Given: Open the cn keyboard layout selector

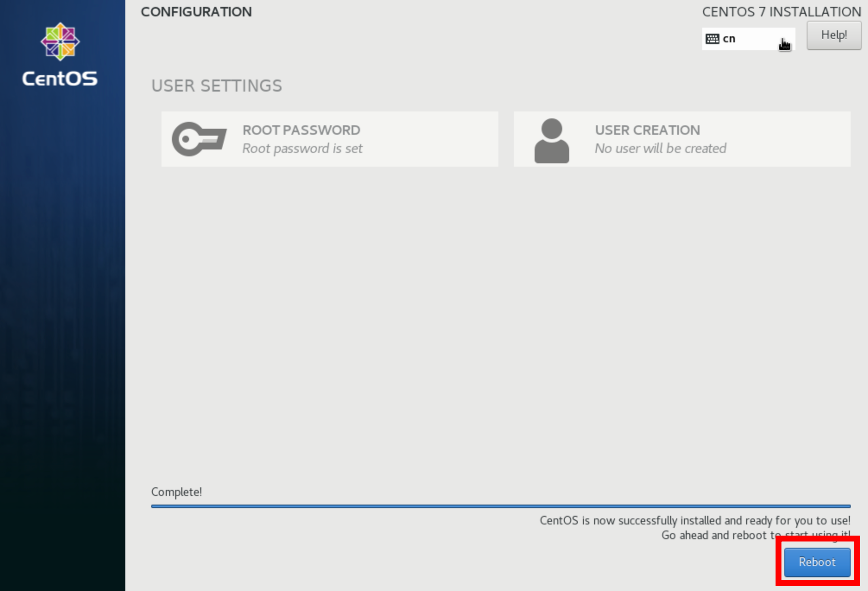Looking at the screenshot, I should [748, 39].
